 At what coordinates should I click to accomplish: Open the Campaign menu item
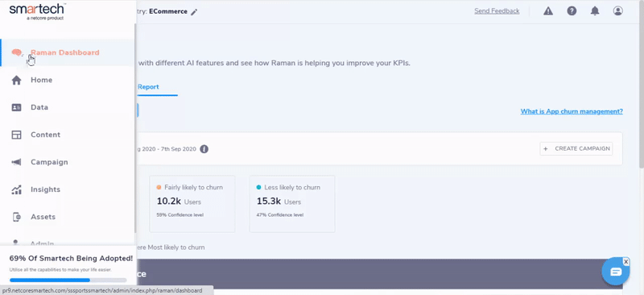(68, 162)
